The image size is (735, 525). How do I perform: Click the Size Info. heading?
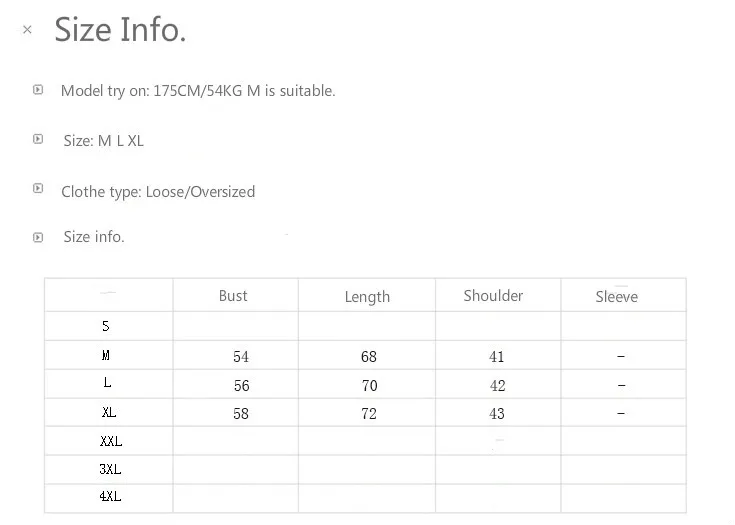[x=120, y=30]
